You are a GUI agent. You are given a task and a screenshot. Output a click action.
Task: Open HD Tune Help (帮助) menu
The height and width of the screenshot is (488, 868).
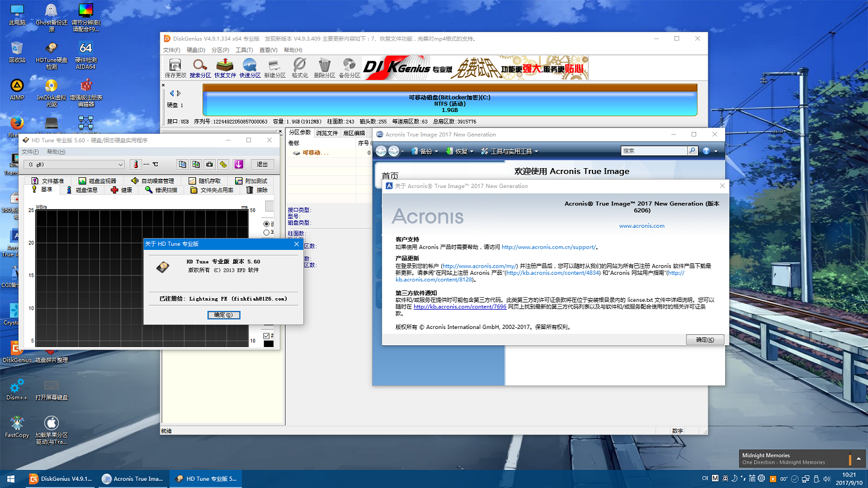(56, 152)
